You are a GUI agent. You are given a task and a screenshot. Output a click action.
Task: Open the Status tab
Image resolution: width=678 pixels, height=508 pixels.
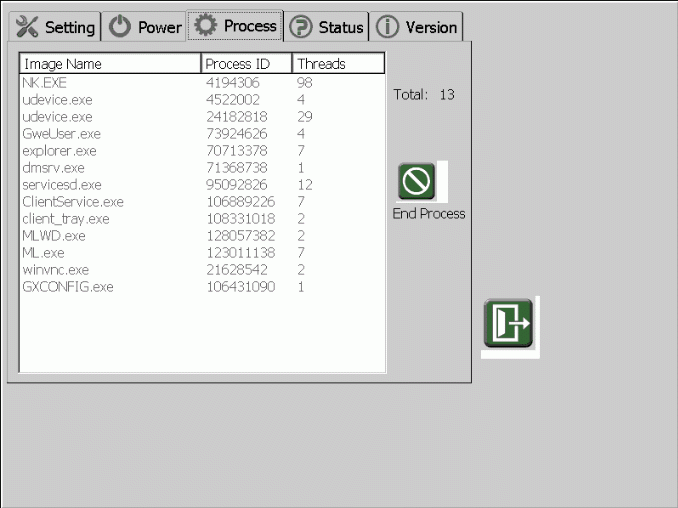point(327,27)
